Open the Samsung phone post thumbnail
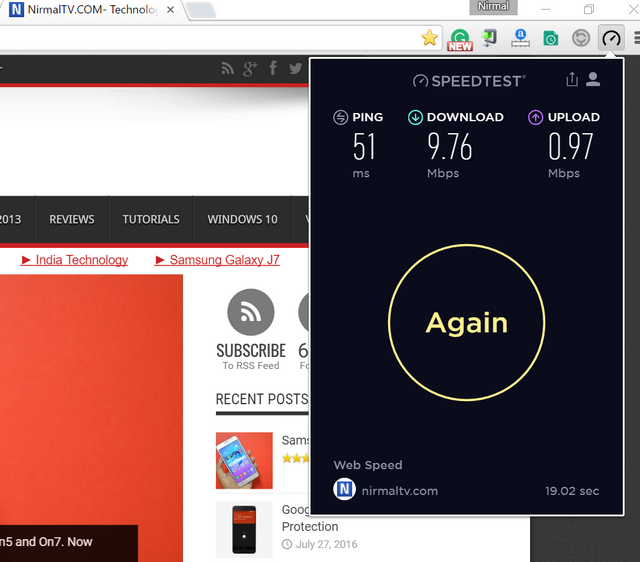This screenshot has height=562, width=640. 244,460
